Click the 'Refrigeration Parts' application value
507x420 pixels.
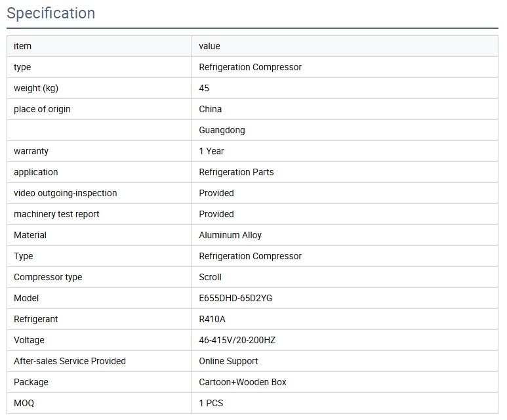point(236,172)
